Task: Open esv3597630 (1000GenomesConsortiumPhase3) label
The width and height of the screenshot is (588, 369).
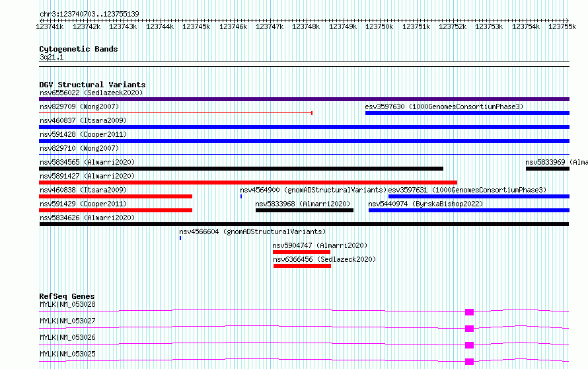Action: coord(444,106)
